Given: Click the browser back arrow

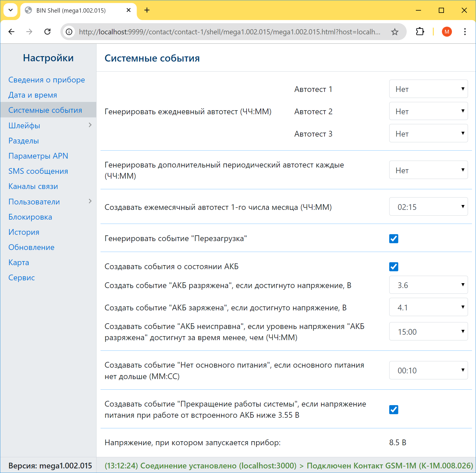Looking at the screenshot, I should coord(11,31).
